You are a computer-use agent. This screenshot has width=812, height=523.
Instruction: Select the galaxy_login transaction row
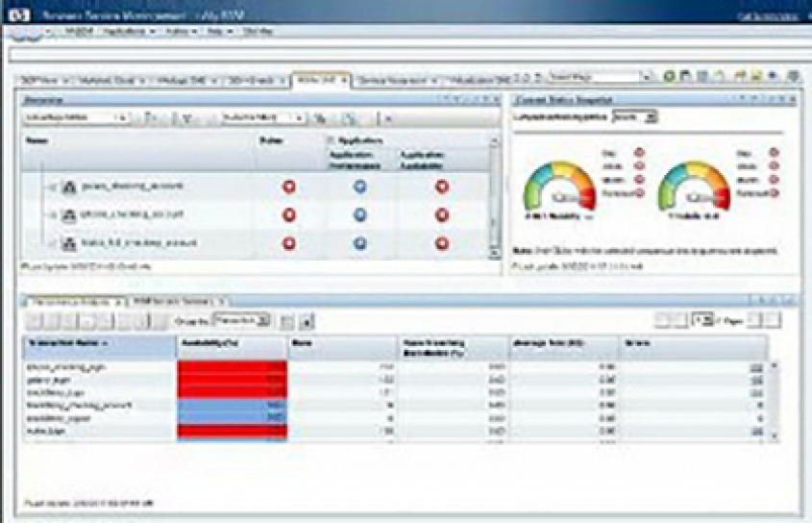pyautogui.click(x=396, y=381)
